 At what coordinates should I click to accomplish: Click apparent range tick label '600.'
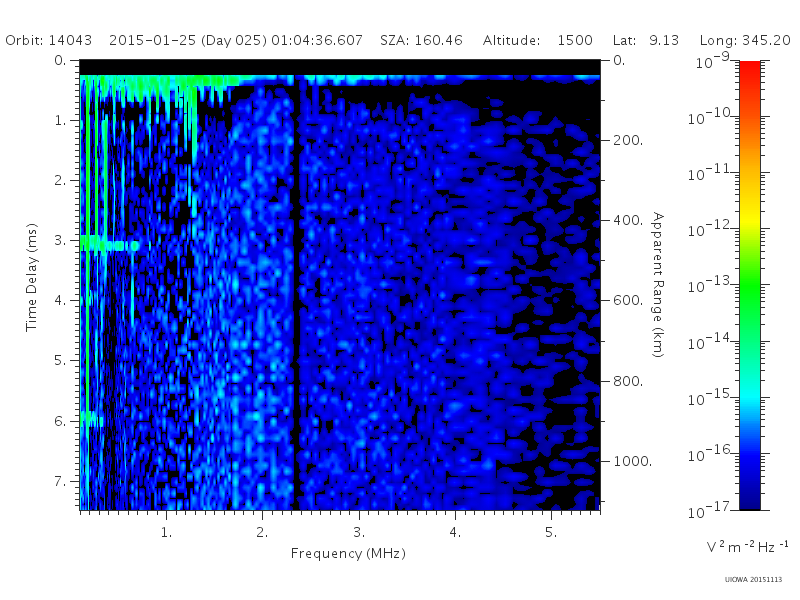tap(628, 301)
